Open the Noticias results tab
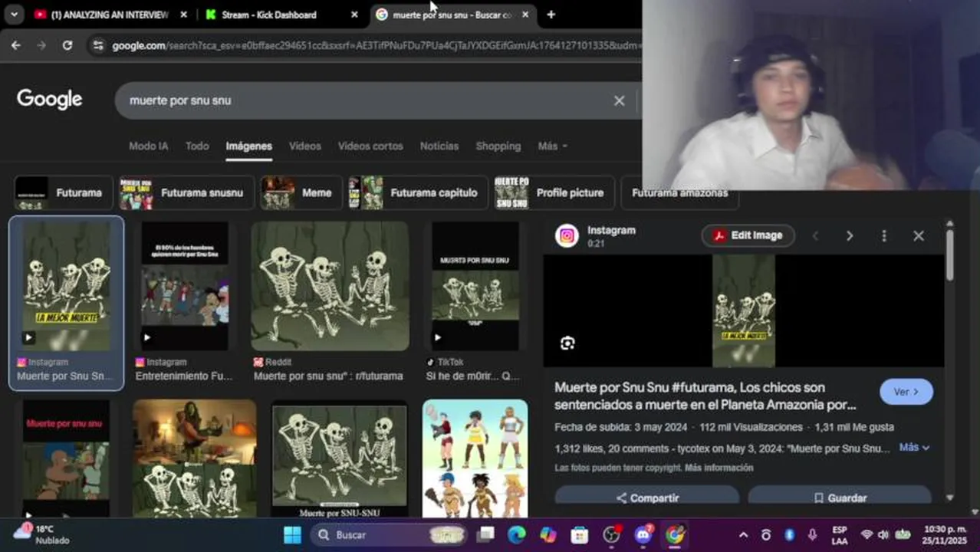The height and width of the screenshot is (552, 980). click(x=439, y=146)
